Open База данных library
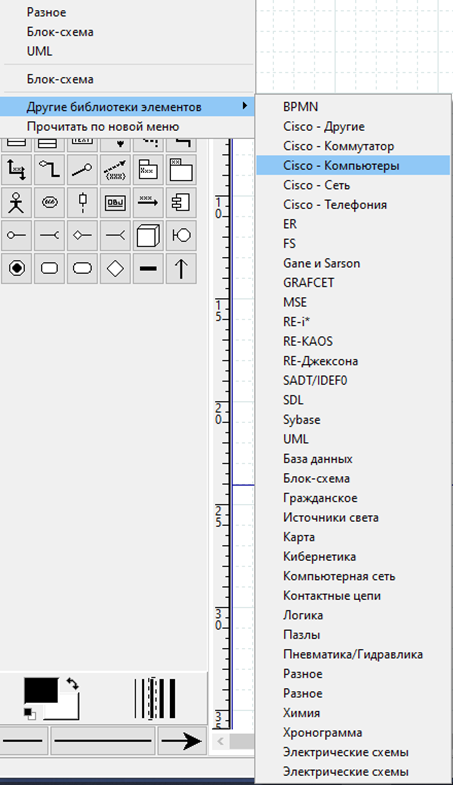Viewport: 453px width, 785px height. [x=353, y=459]
